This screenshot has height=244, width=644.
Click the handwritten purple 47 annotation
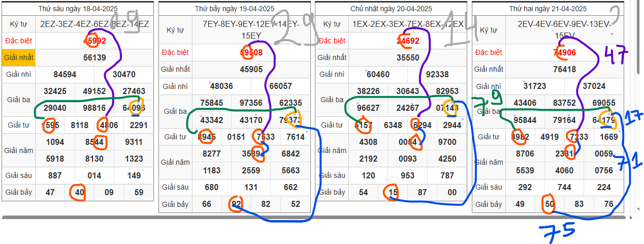(616, 55)
